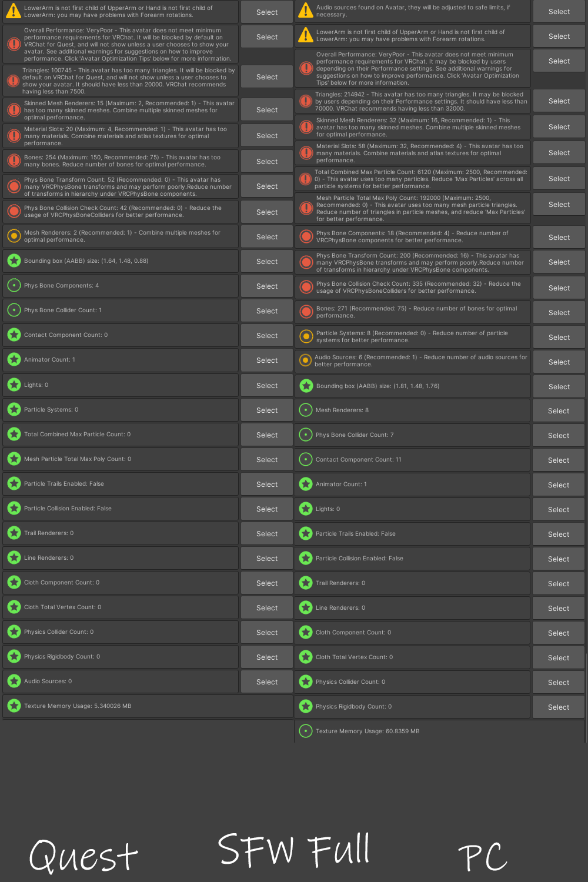Click Select beside Particle Systems: 8
Image resolution: width=588 pixels, height=882 pixels.
coord(559,338)
